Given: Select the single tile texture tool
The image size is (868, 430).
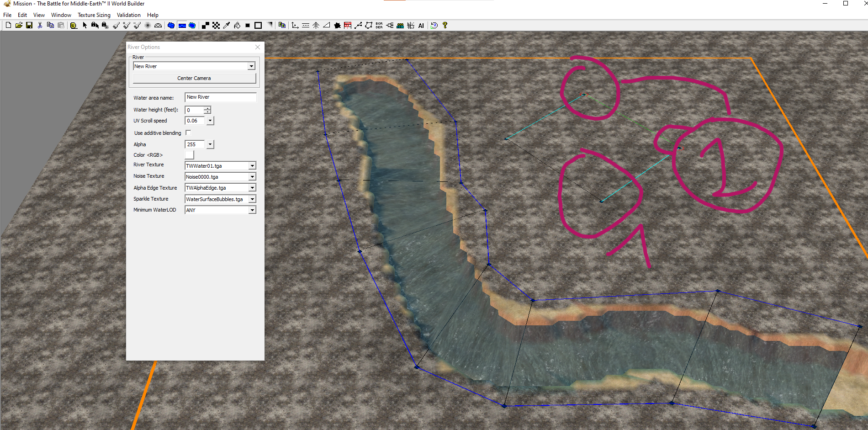Looking at the screenshot, I should tap(206, 25).
